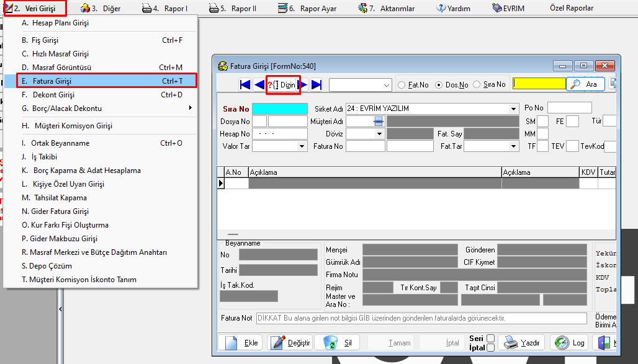Expand the Döviz dropdown
This screenshot has width=638, height=364.
tap(379, 134)
